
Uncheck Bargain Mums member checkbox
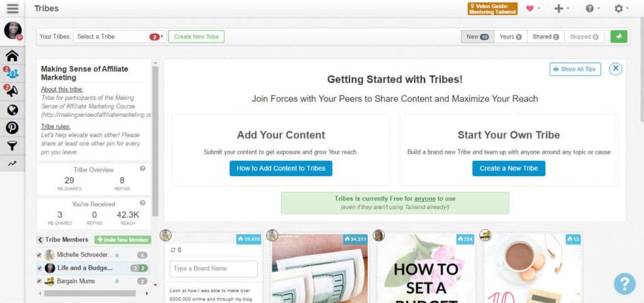(40, 281)
